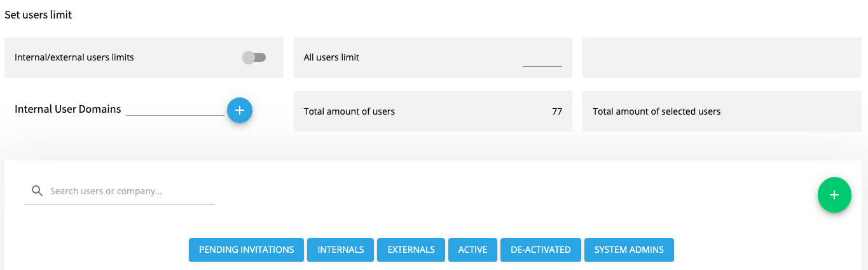Filter by Pending Invitations
The height and width of the screenshot is (270, 868).
coord(247,250)
